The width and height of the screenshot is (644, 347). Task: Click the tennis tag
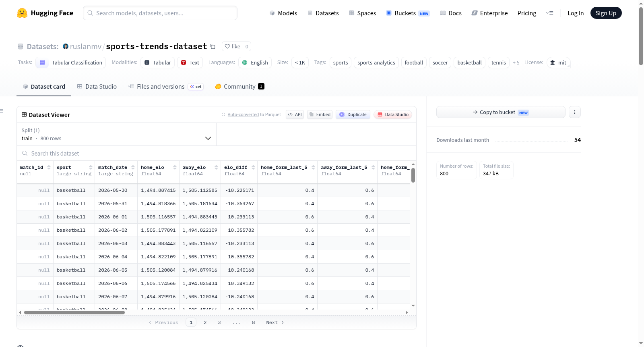(499, 62)
